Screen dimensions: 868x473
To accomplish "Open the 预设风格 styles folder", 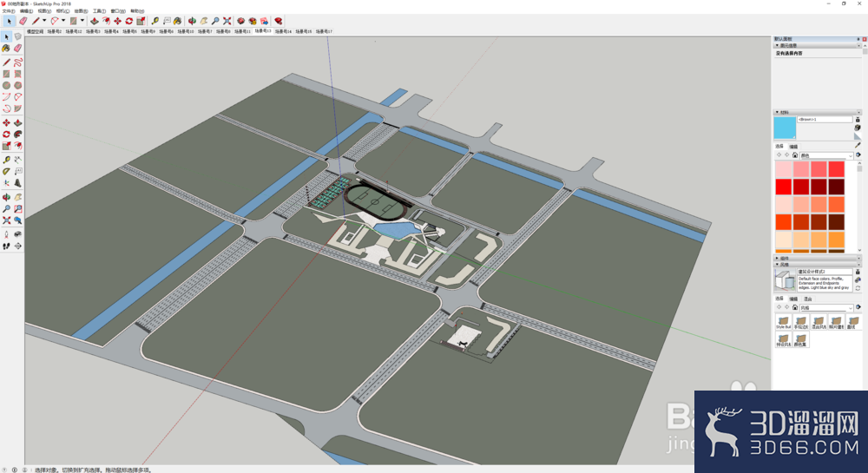I will coord(783,339).
